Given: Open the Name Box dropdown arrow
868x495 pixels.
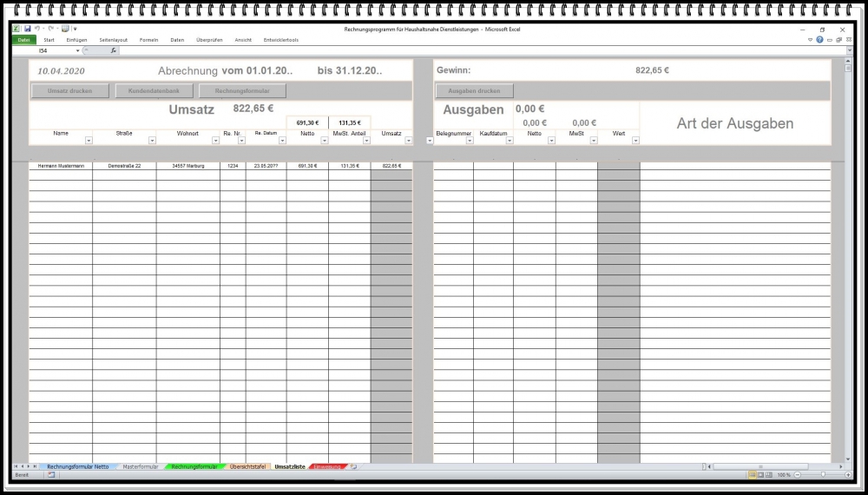Looking at the screenshot, I should (x=77, y=50).
